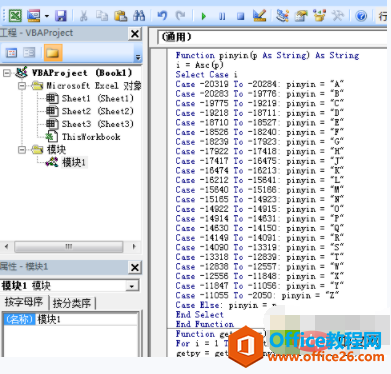Click the VBAProject (Book1) root item
Image resolution: width=391 pixels, height=374 pixels.
[82, 73]
